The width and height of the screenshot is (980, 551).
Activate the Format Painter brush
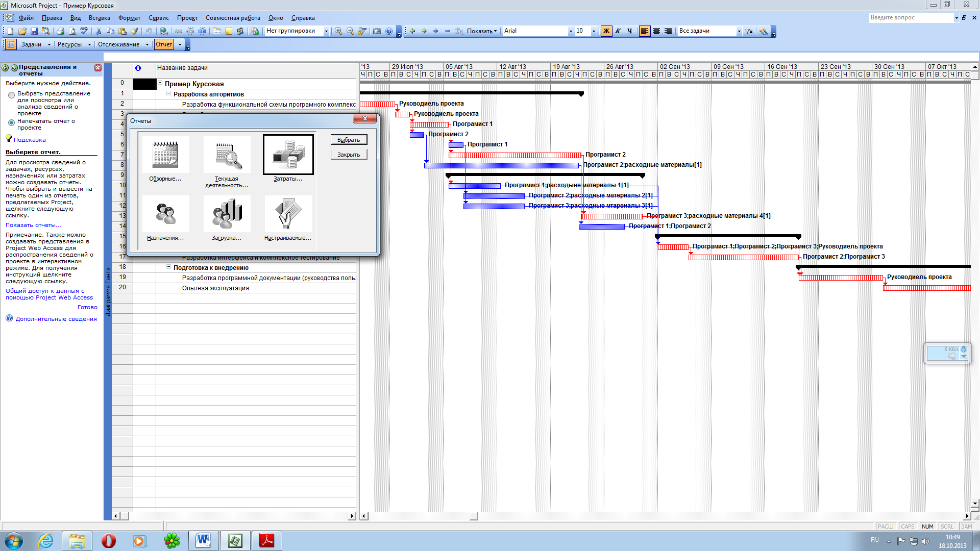tap(134, 31)
